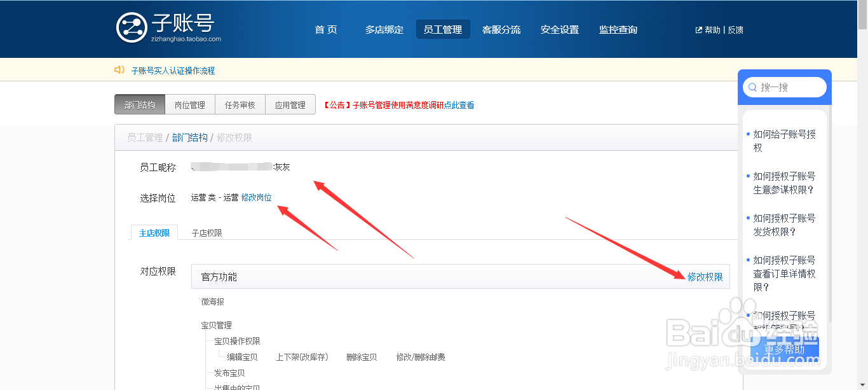Click the 微海报 permission item

point(213,302)
